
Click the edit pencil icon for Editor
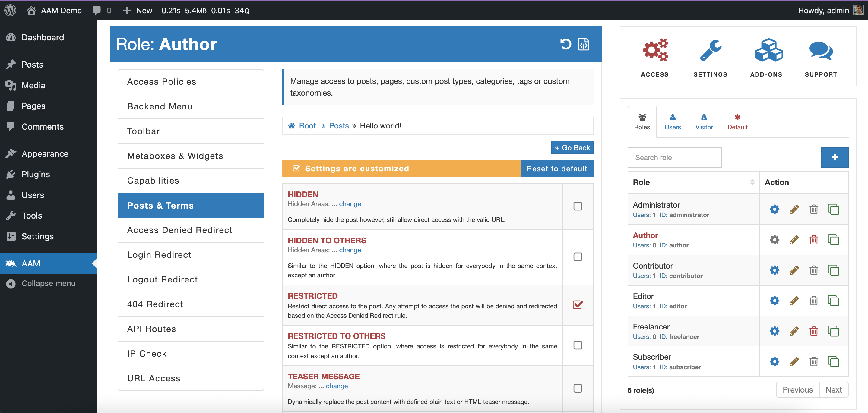coord(794,301)
